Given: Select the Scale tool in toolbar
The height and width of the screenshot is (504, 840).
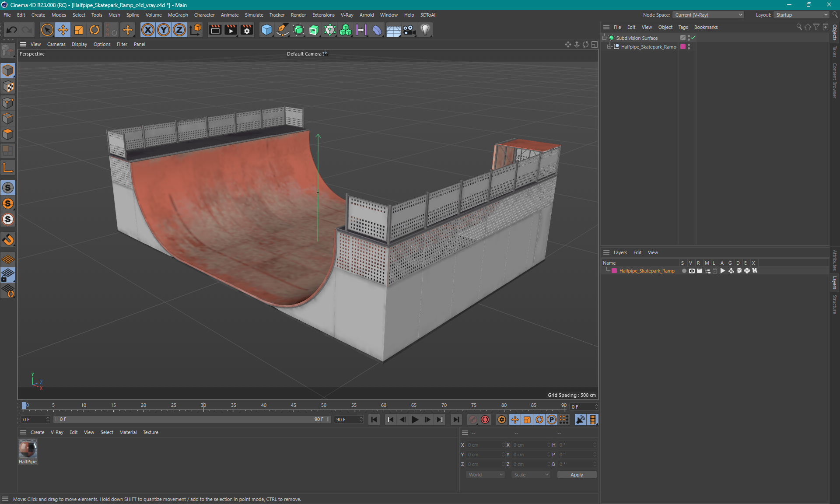Looking at the screenshot, I should pyautogui.click(x=78, y=30).
